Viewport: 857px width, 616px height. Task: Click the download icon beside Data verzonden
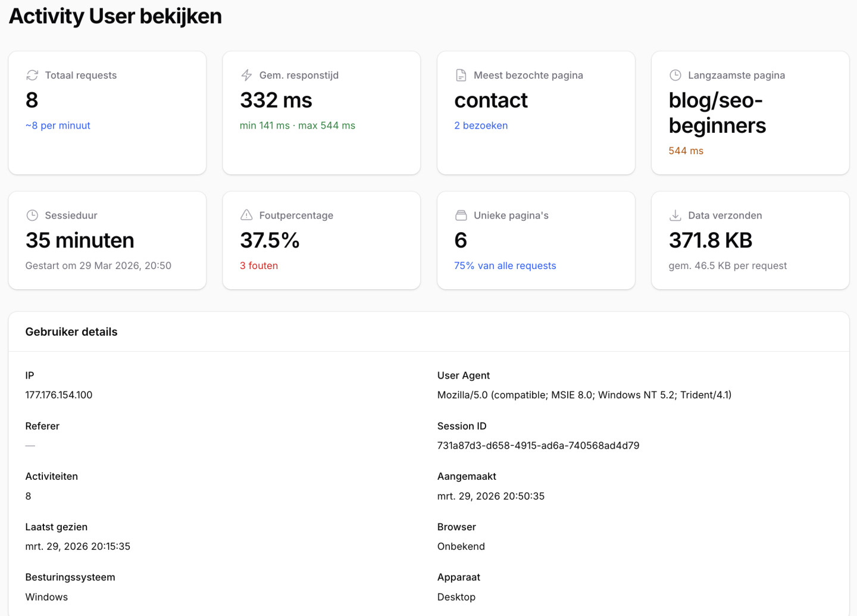[675, 215]
